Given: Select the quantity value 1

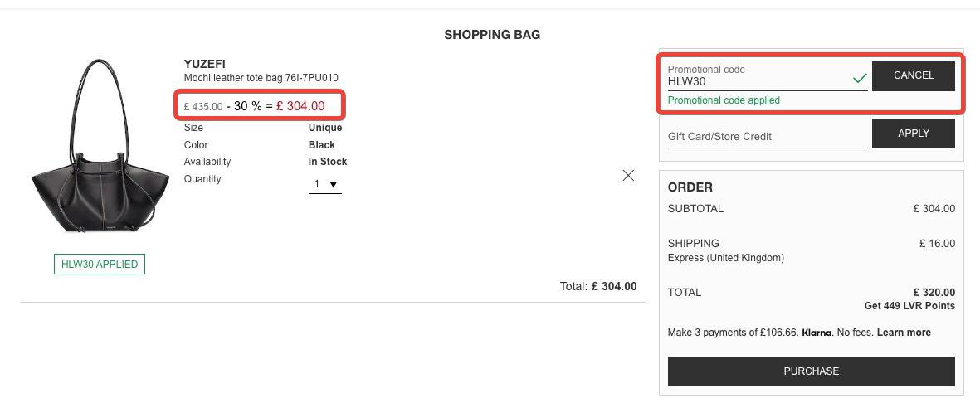Looking at the screenshot, I should 317,184.
